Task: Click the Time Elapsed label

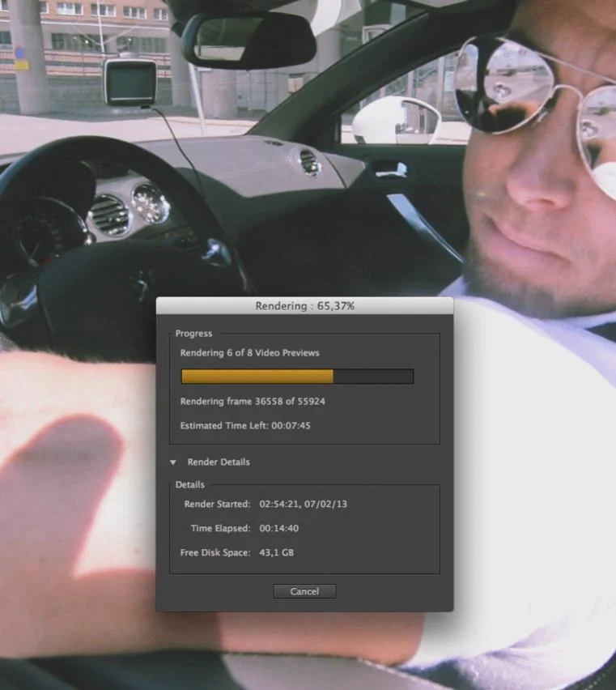Action: pos(220,528)
